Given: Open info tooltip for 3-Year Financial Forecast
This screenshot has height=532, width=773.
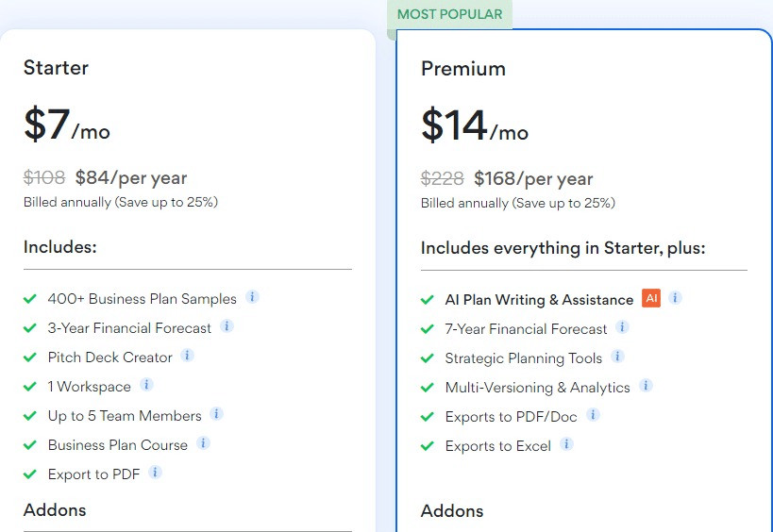Looking at the screenshot, I should click(x=227, y=326).
